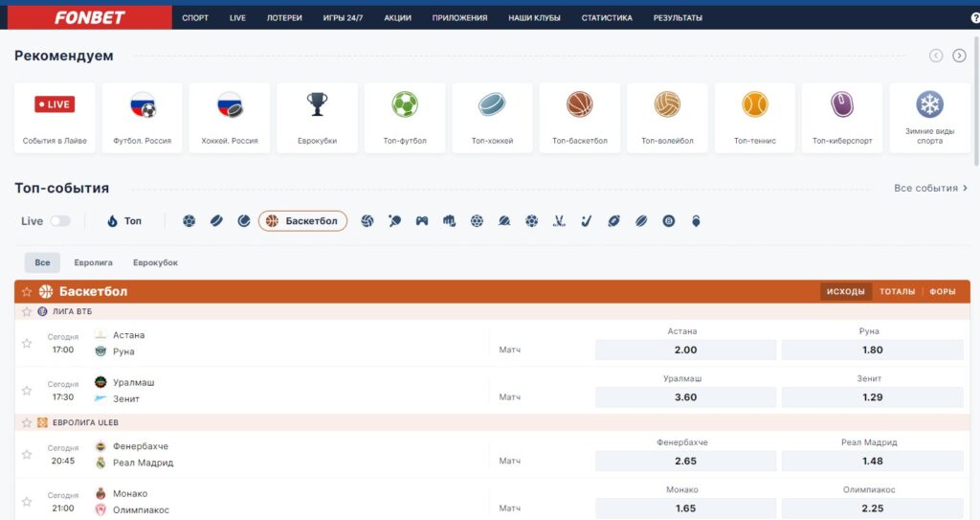This screenshot has width=980, height=520.
Task: Switch to the Тоталы market tab
Action: (x=897, y=291)
